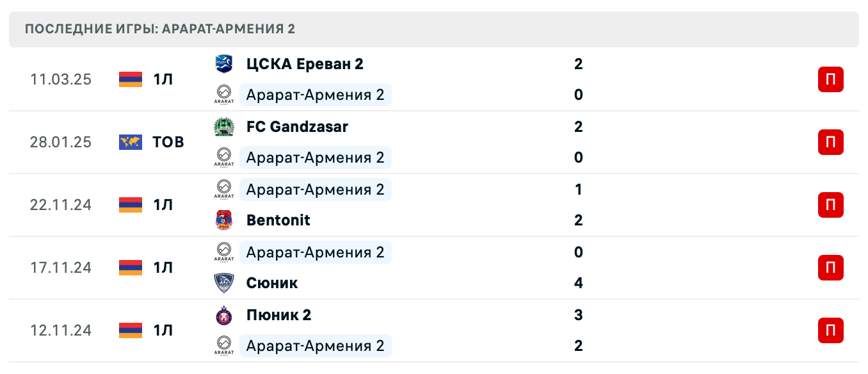
Task: Select the Арарат-Армения 2 ARARAT logo in first match
Action: point(223,93)
